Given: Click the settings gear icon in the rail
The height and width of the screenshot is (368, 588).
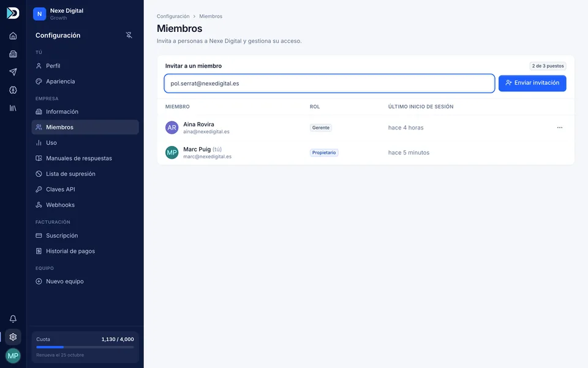Looking at the screenshot, I should pos(13,337).
